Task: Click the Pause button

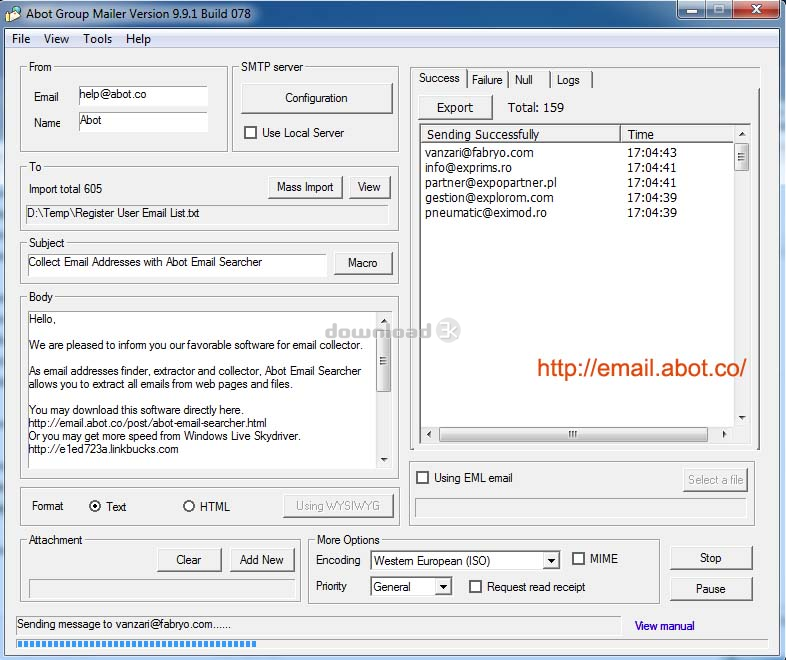Action: 711,589
